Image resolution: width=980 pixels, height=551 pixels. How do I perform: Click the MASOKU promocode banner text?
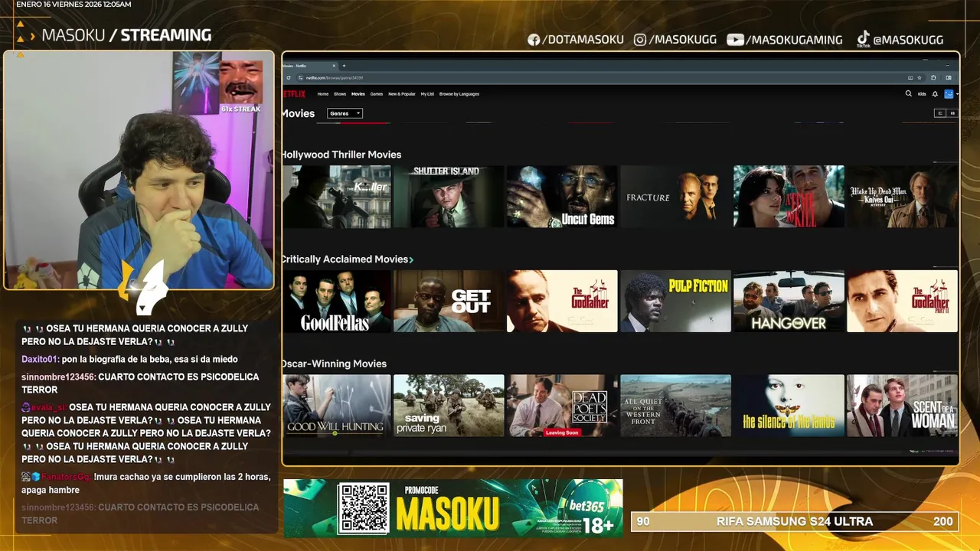(448, 514)
